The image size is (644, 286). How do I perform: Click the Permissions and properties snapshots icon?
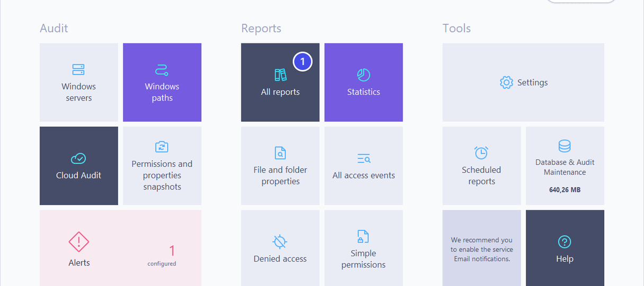[162, 147]
